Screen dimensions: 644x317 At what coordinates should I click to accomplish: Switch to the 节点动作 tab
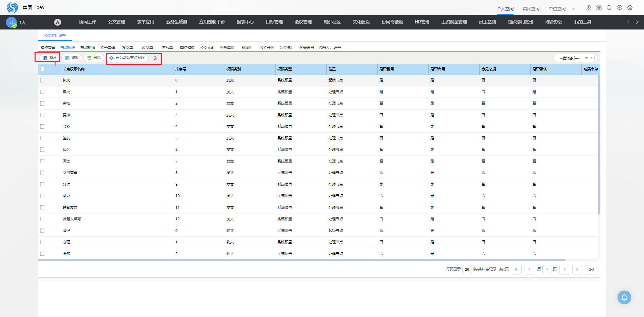(x=88, y=48)
